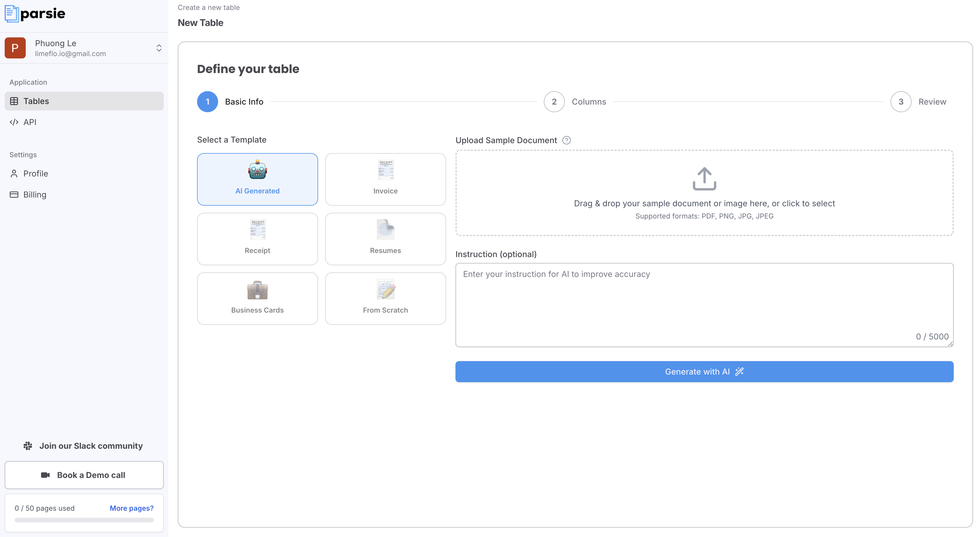Pick the Receipt template card
Screen dimensions: 980x537
tap(257, 239)
